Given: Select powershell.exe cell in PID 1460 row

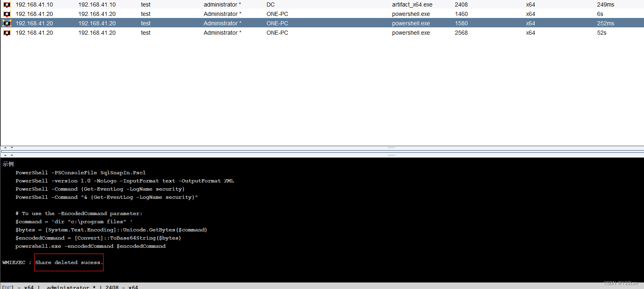Looking at the screenshot, I should [x=411, y=14].
